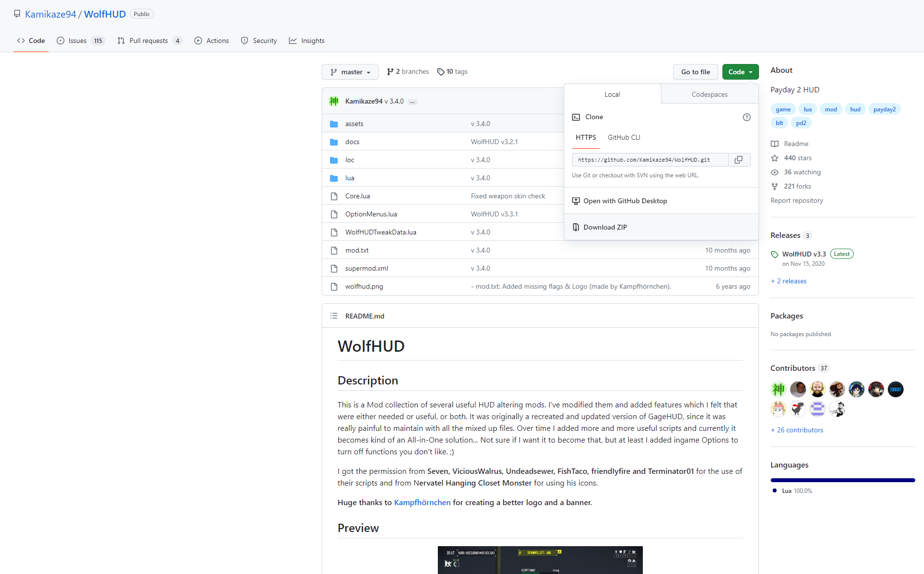Image resolution: width=924 pixels, height=574 pixels.
Task: Open supermod.xml file
Action: [x=367, y=268]
